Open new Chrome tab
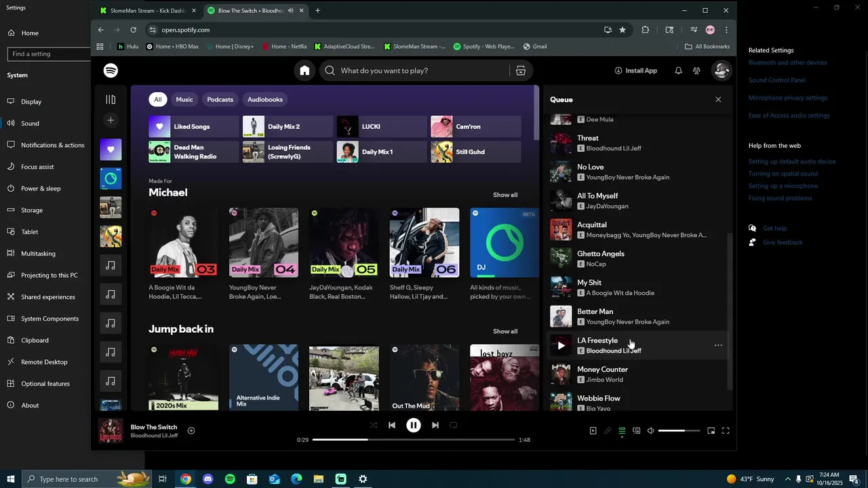Image resolution: width=868 pixels, height=488 pixels. [x=317, y=10]
